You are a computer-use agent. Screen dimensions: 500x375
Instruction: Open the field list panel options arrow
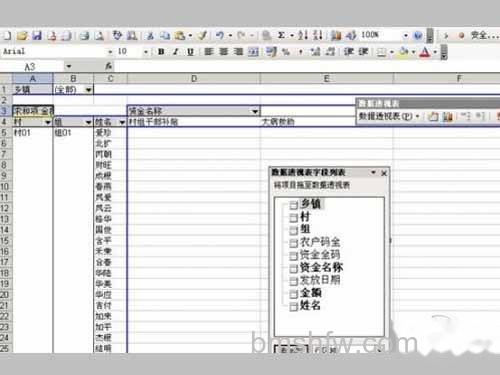(373, 173)
